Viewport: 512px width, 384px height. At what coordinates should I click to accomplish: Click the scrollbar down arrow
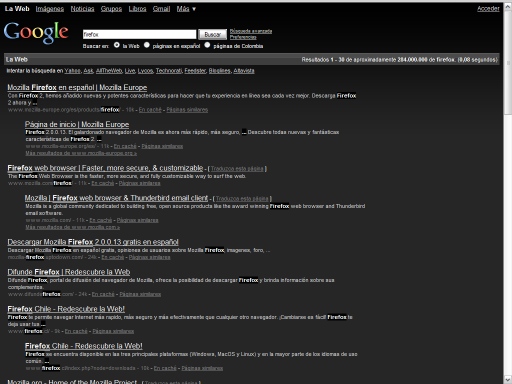coord(508,379)
